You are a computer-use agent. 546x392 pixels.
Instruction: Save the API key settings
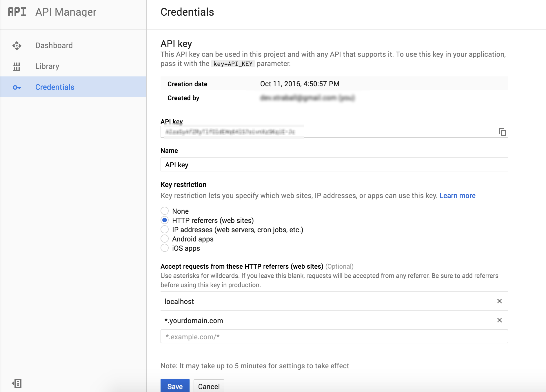point(175,386)
